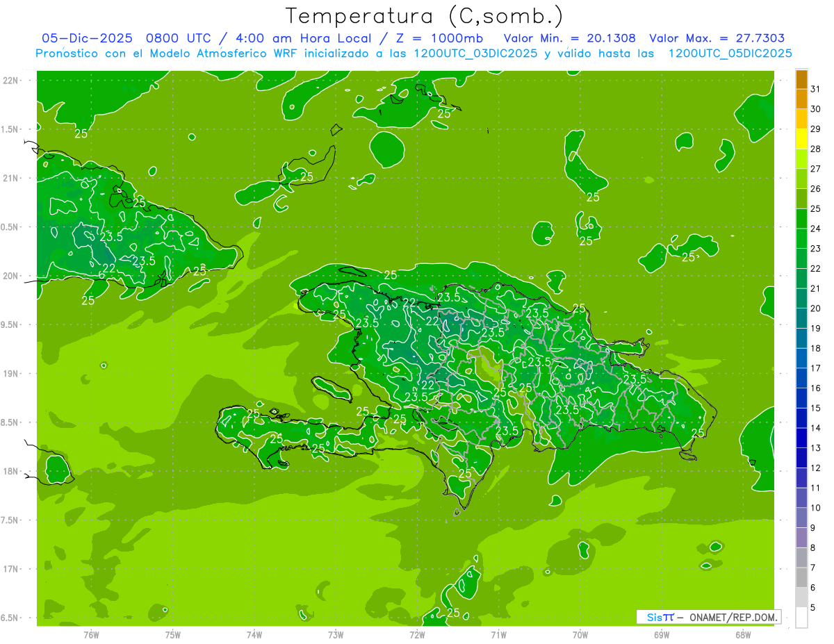Click the '74W' longitude axis label
834x644 pixels.
[254, 635]
